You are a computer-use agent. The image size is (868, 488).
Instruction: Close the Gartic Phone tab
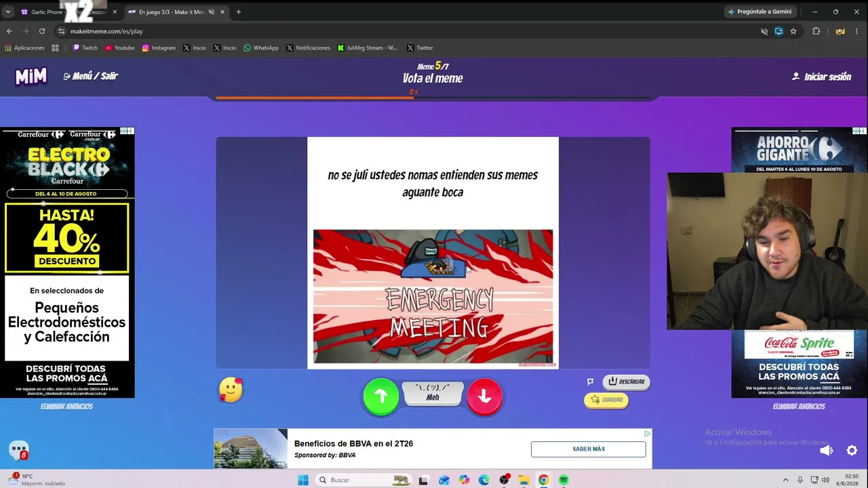[115, 12]
